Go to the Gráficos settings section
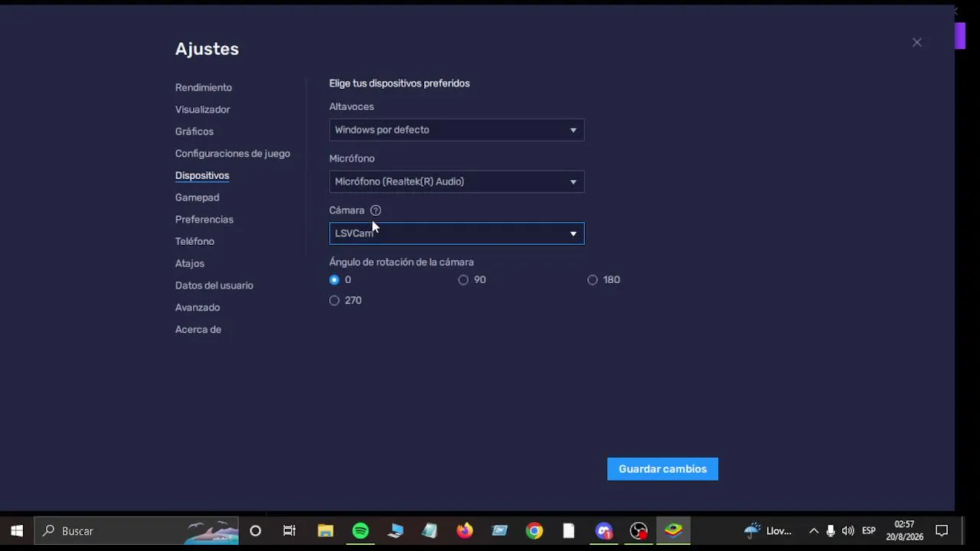980x551 pixels. pyautogui.click(x=194, y=132)
